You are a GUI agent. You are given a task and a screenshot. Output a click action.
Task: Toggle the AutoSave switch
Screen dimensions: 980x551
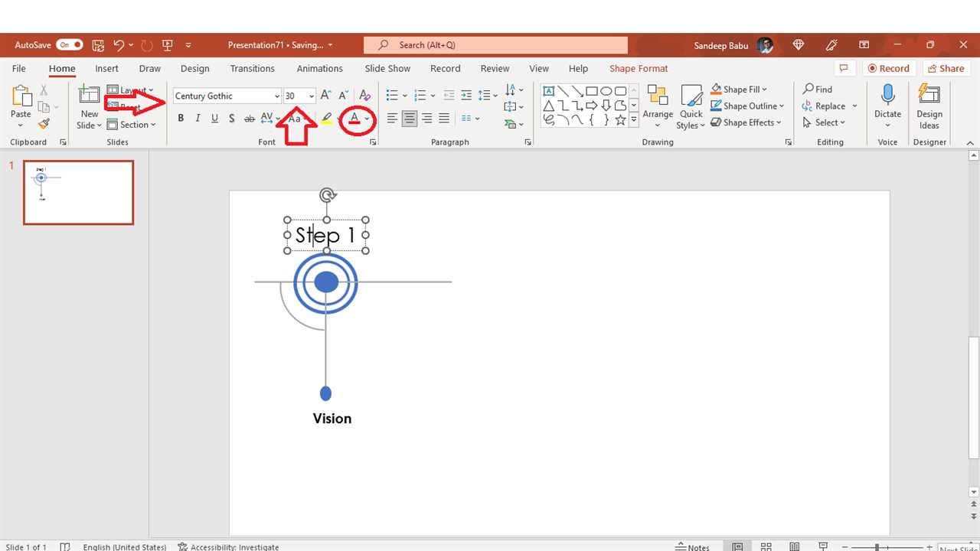pos(69,45)
